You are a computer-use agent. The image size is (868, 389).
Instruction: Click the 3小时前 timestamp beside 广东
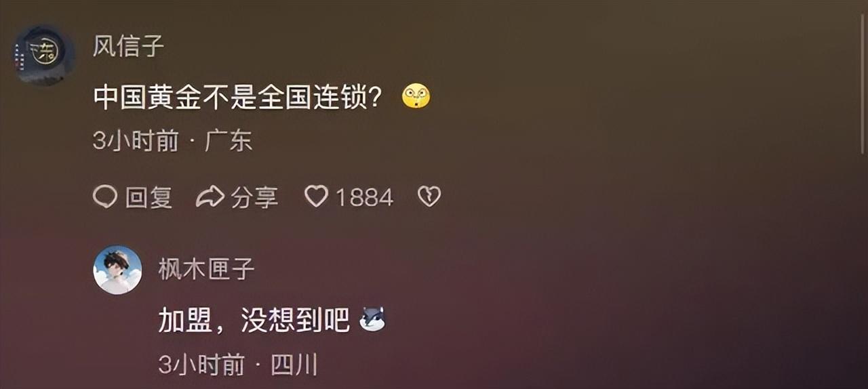coord(136,141)
